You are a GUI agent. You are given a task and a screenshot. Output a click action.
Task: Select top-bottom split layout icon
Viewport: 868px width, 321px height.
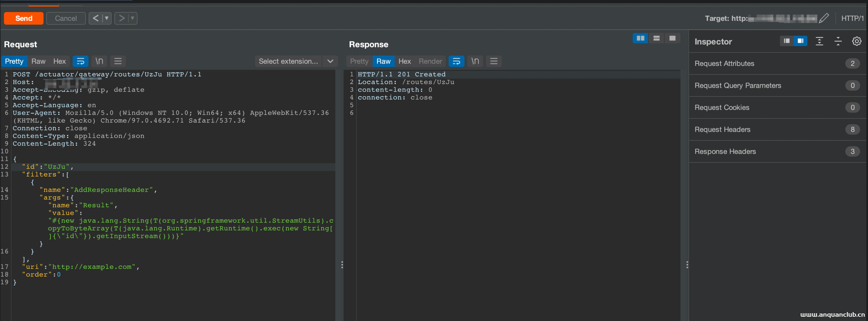point(656,38)
